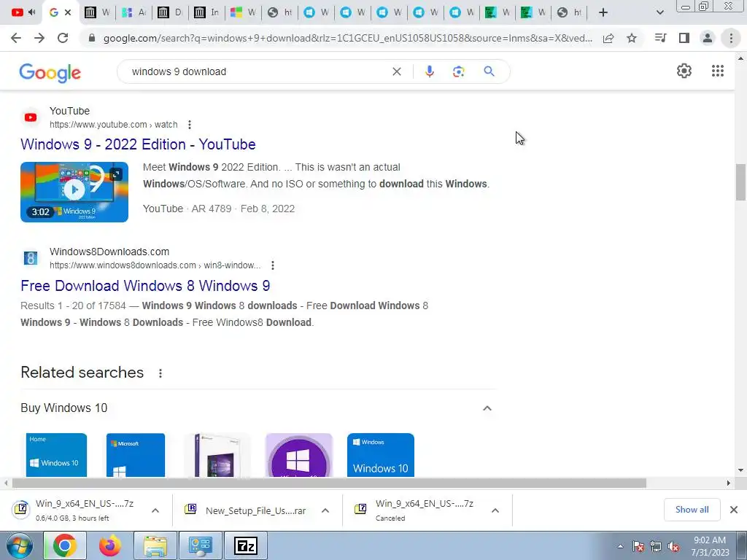Click Show all downloads button

[692, 510]
